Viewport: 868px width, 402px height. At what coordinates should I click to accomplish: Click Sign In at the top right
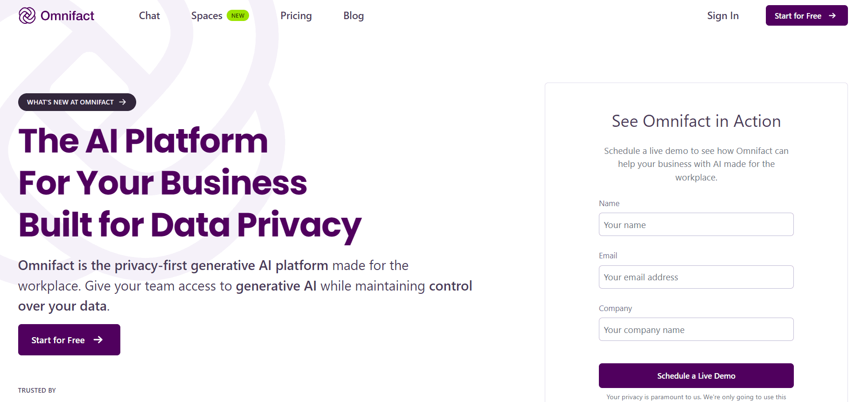coord(722,15)
